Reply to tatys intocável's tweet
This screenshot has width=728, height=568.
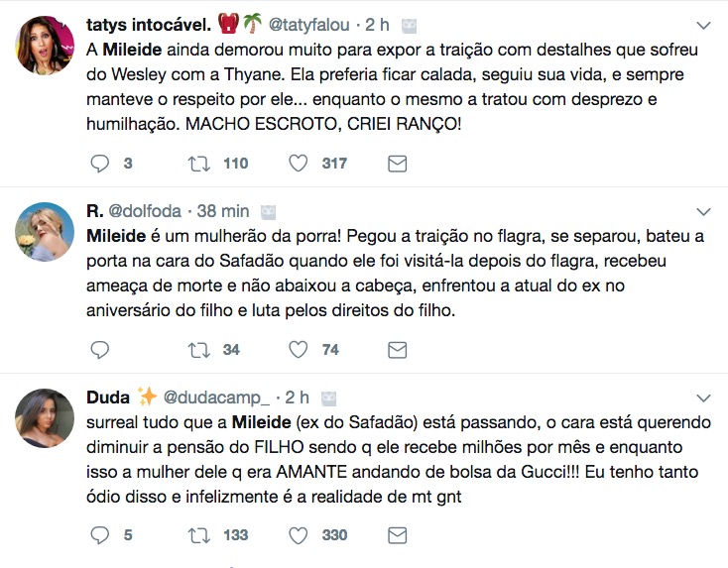[100, 164]
